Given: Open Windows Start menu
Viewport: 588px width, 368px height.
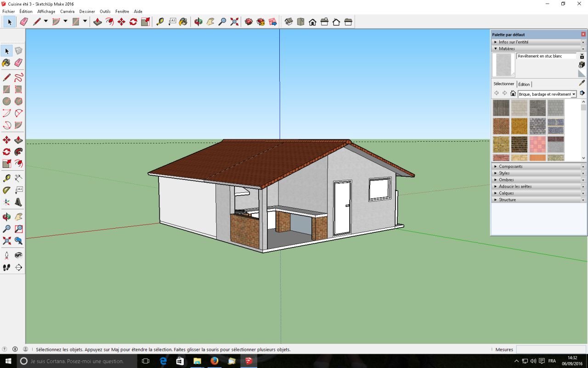Looking at the screenshot, I should click(x=8, y=361).
